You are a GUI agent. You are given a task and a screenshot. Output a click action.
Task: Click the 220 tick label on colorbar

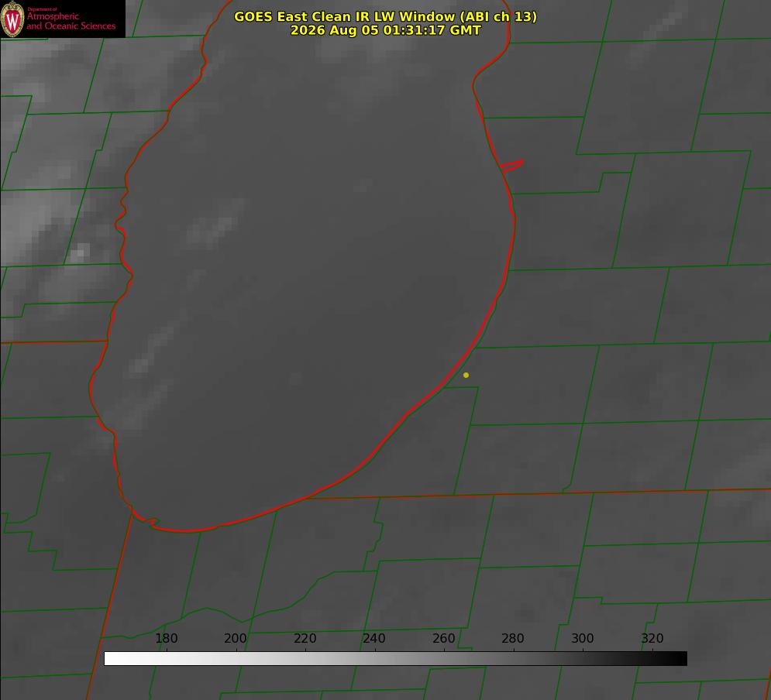click(x=305, y=638)
